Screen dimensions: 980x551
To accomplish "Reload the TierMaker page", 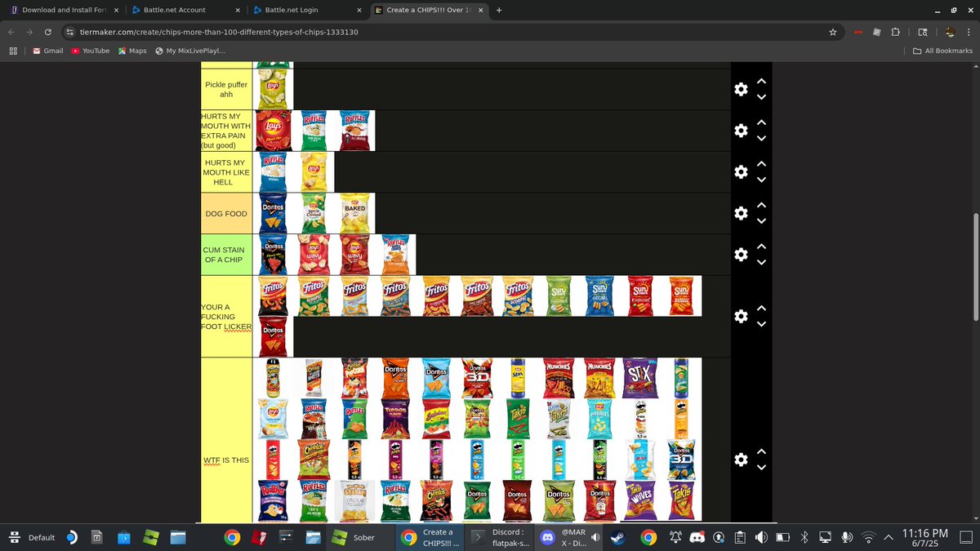I will [48, 32].
